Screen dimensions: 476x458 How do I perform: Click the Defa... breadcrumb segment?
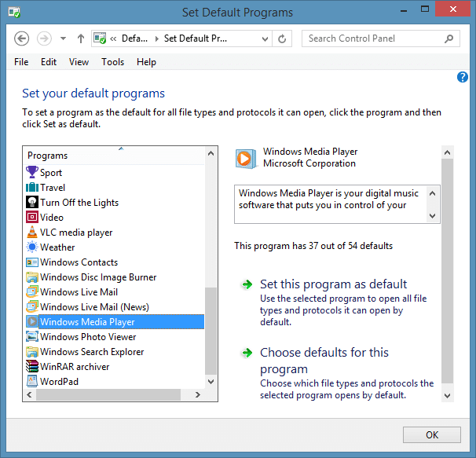[135, 38]
